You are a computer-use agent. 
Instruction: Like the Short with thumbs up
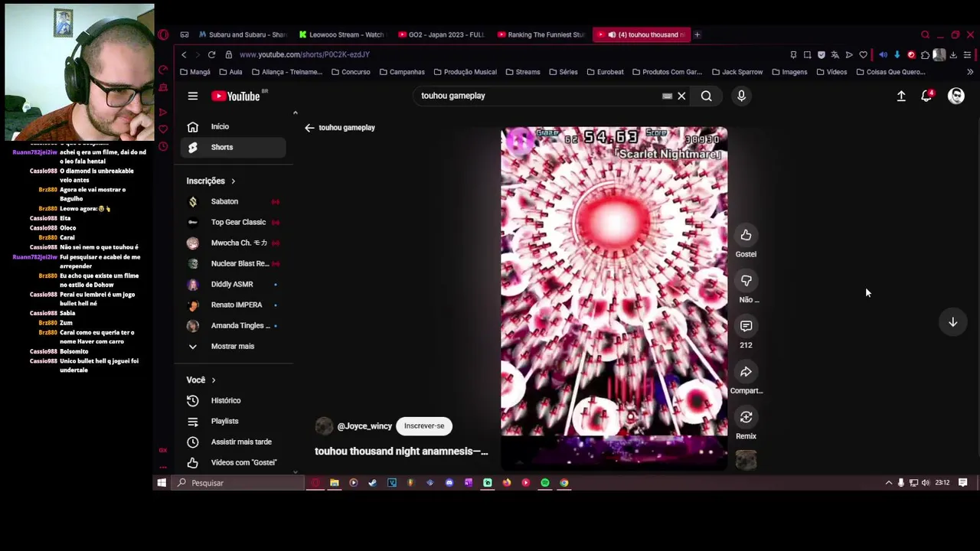[x=746, y=235]
